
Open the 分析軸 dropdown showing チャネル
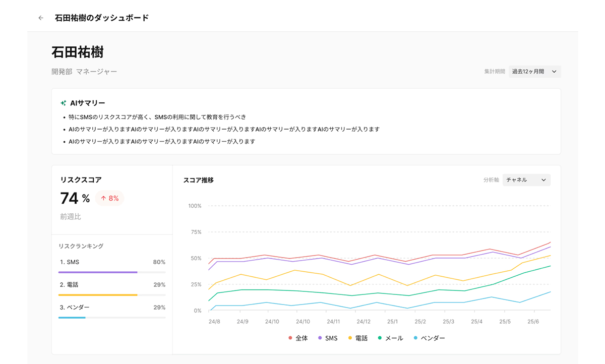point(526,180)
